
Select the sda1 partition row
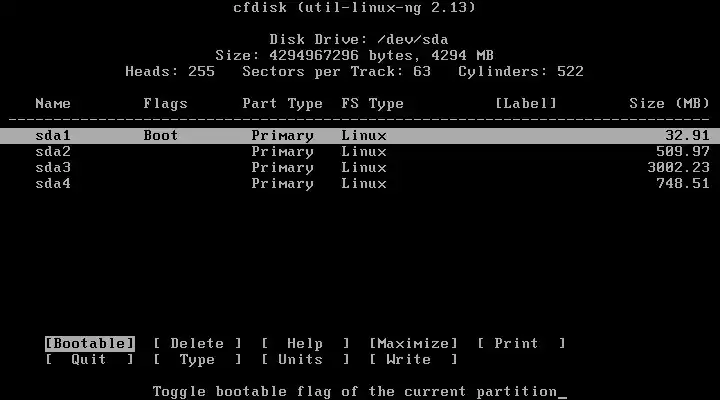(360, 136)
